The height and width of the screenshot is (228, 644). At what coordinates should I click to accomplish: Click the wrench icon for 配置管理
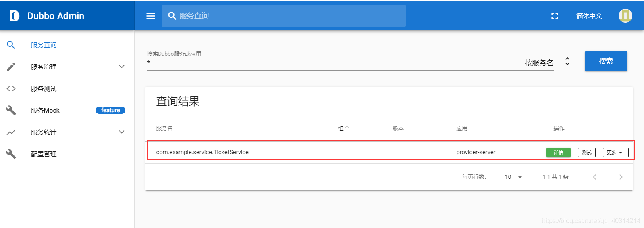pyautogui.click(x=11, y=154)
